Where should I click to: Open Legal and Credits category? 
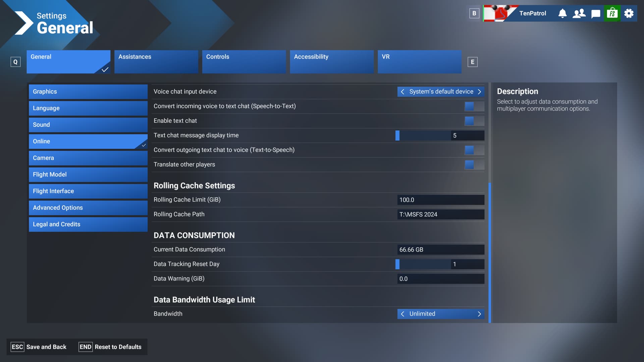coord(88,224)
